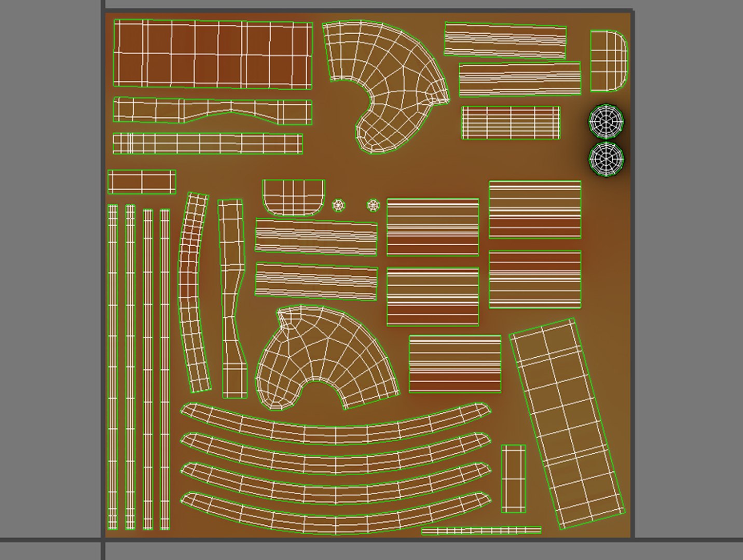Viewport: 743px width, 560px height.
Task: Pick the horizontal UV strip with wavy lower edge
Action: pos(213,111)
